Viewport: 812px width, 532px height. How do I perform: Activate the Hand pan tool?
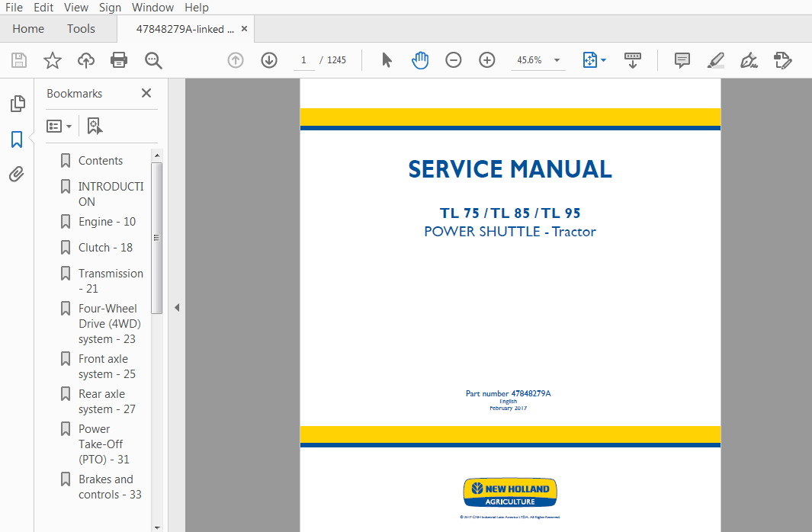click(x=420, y=60)
